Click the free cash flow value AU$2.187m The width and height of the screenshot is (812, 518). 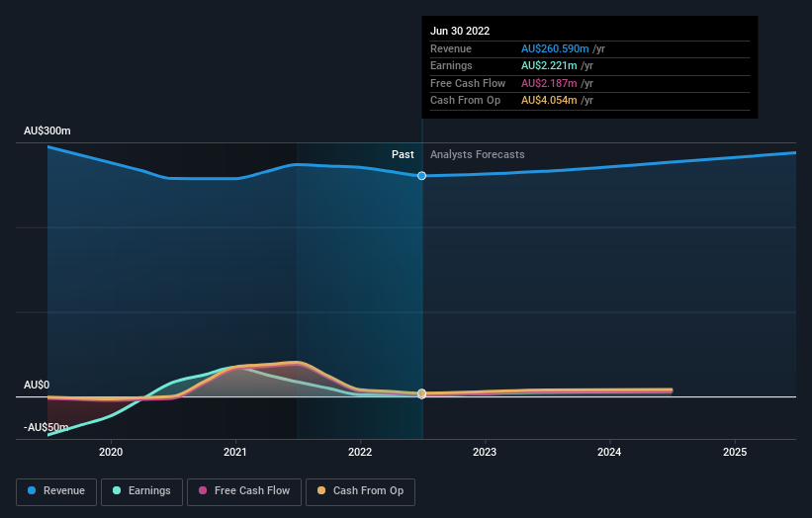point(549,83)
